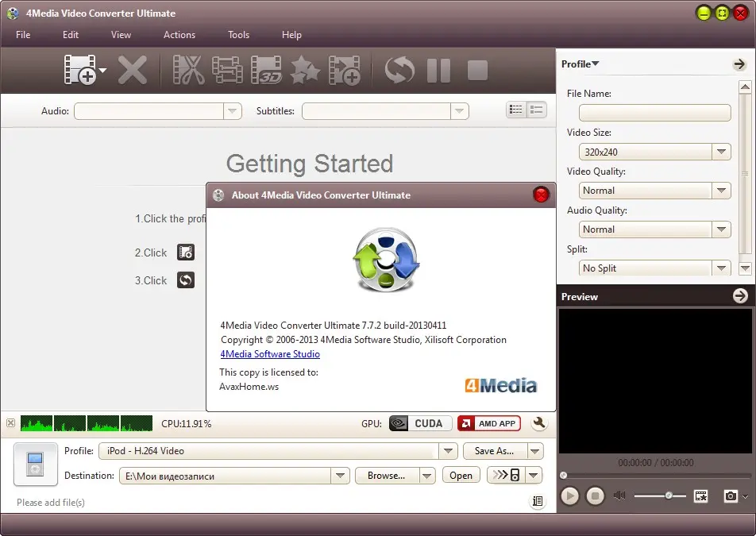Click the arrow icon beside the Profile header
The width and height of the screenshot is (756, 536).
(x=739, y=64)
